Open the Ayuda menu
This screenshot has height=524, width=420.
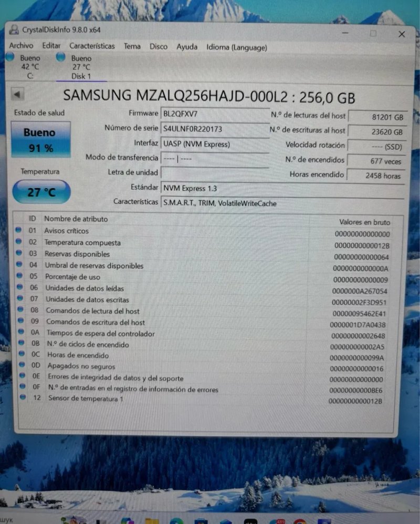tap(187, 47)
